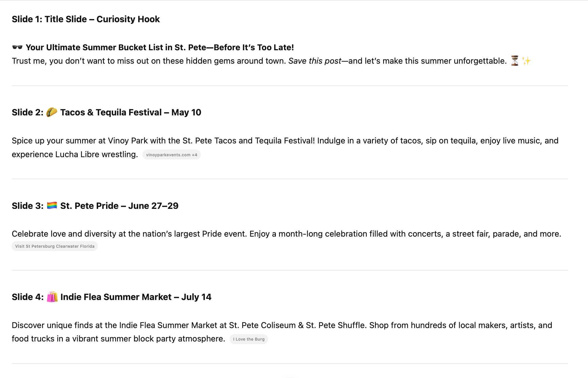Screen dimensions: 588x378
Task: Click the Indie Flea Summer Market heading
Action: (136, 297)
